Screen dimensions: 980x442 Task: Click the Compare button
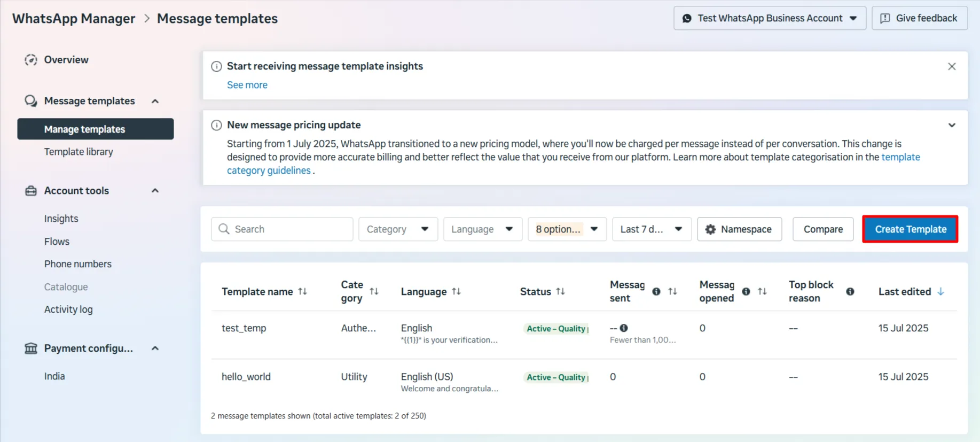tap(823, 229)
